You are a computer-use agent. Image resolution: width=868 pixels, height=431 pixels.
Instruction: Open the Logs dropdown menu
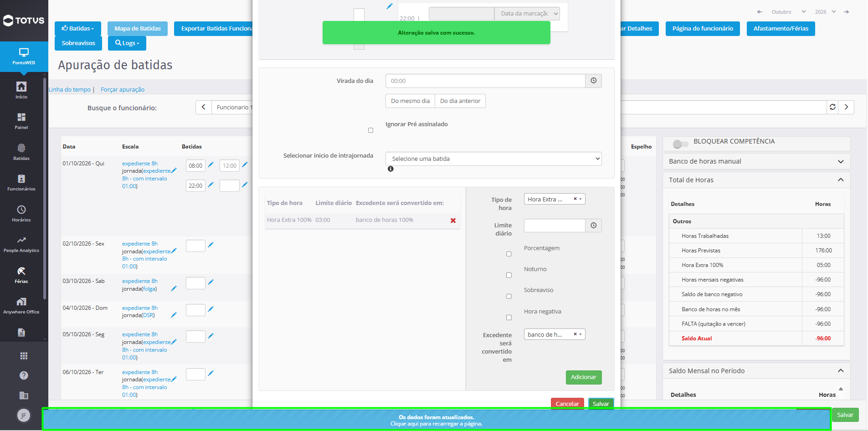(127, 43)
